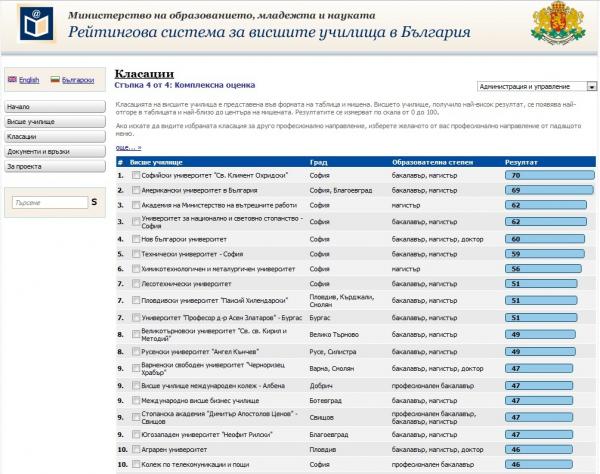Click Югозападен университет Неофит Рилски name
Viewport: 600px width, 474px height.
207,435
